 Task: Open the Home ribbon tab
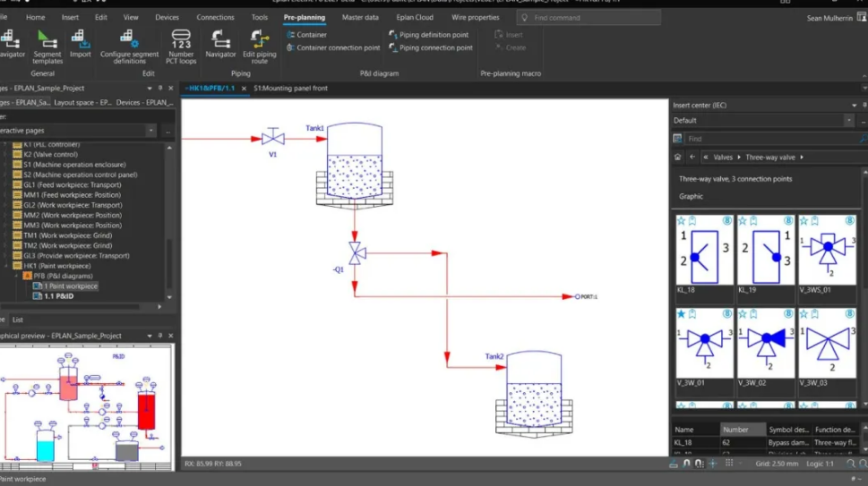36,17
